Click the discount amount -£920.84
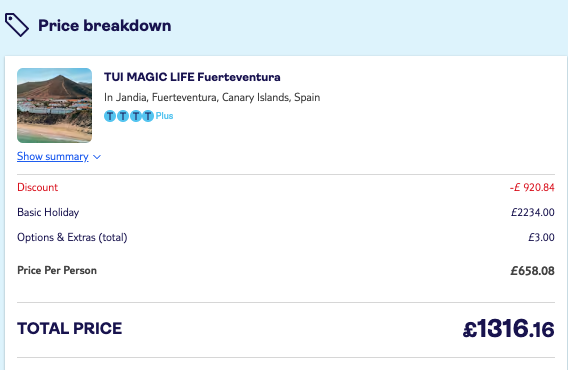 [x=532, y=187]
